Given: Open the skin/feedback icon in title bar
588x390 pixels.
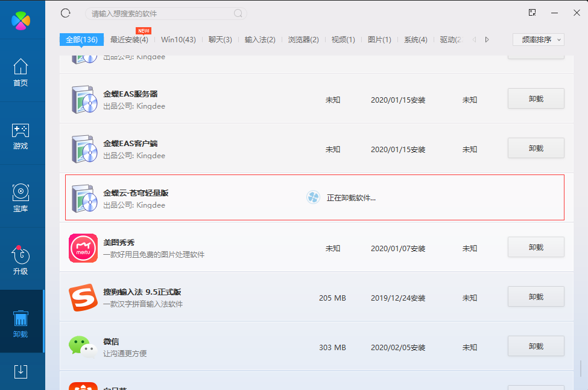Looking at the screenshot, I should click(x=532, y=13).
